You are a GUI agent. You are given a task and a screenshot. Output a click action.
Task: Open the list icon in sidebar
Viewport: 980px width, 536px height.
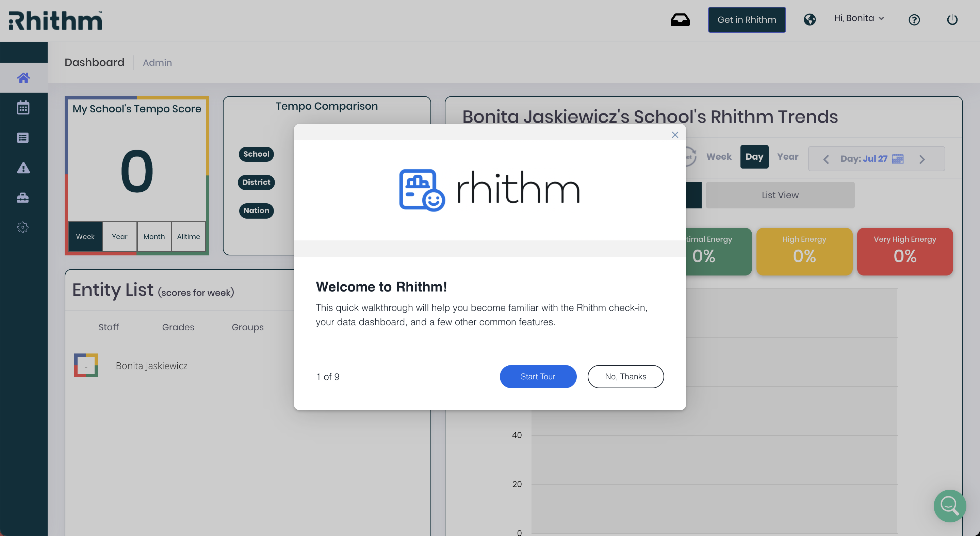[x=23, y=138]
